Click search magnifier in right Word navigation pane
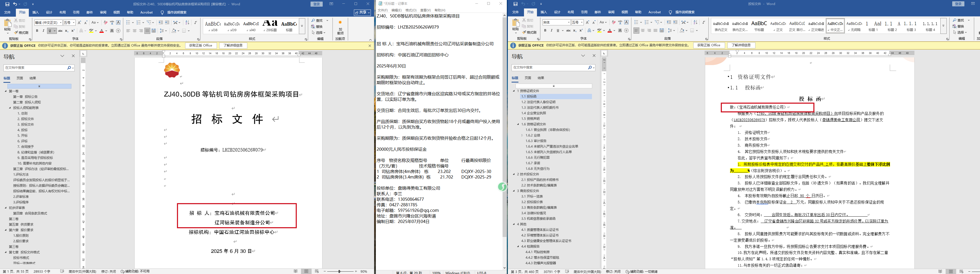 [590, 67]
